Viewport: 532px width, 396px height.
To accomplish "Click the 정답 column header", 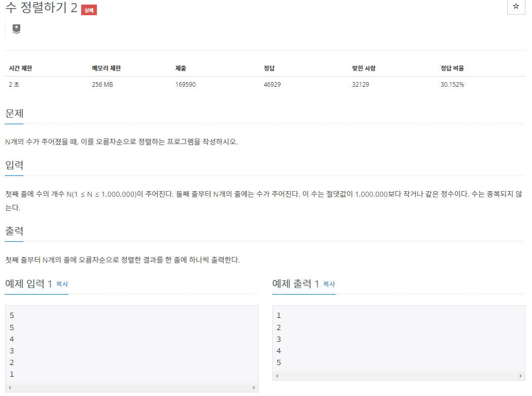I will pos(269,68).
